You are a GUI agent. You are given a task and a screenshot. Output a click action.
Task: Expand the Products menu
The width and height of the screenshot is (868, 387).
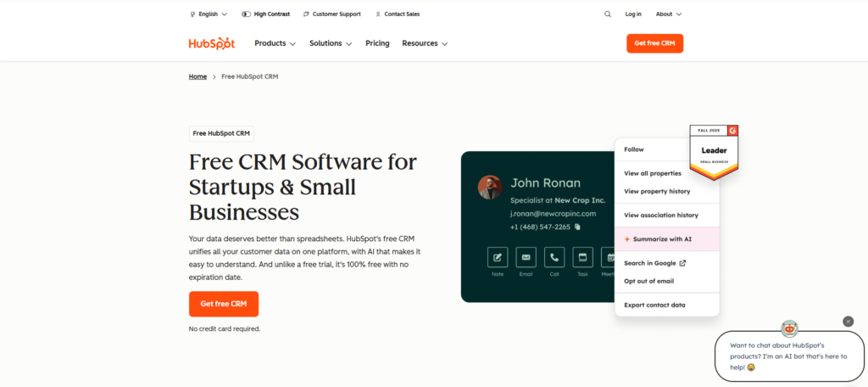click(x=275, y=43)
